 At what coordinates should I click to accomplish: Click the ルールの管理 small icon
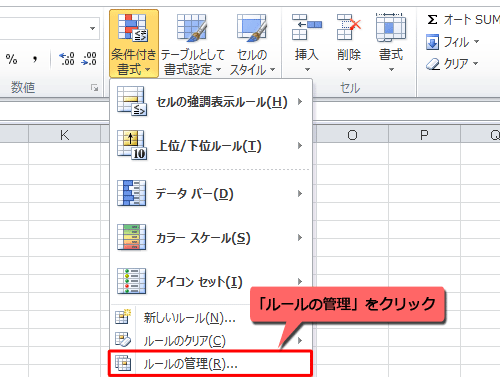point(123,363)
